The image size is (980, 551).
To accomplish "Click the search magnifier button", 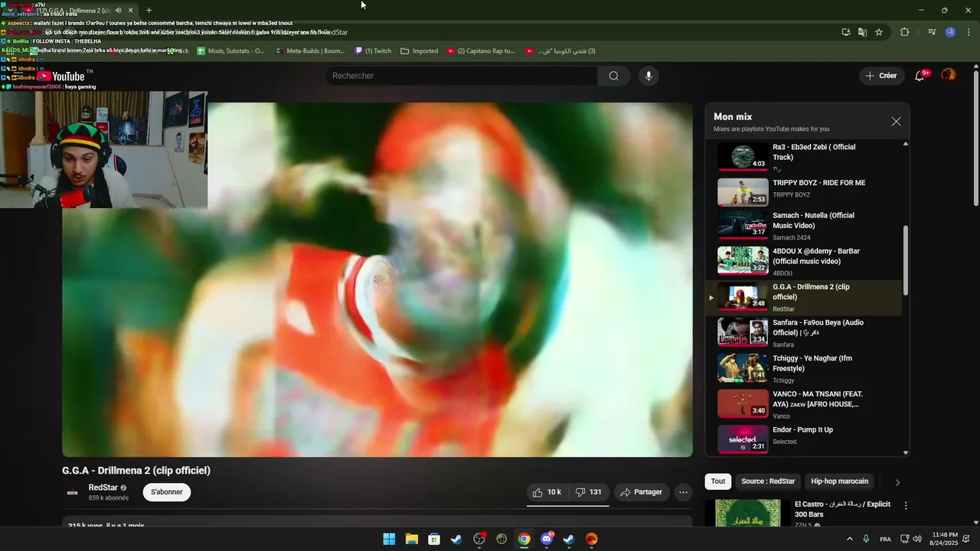I will (x=614, y=76).
